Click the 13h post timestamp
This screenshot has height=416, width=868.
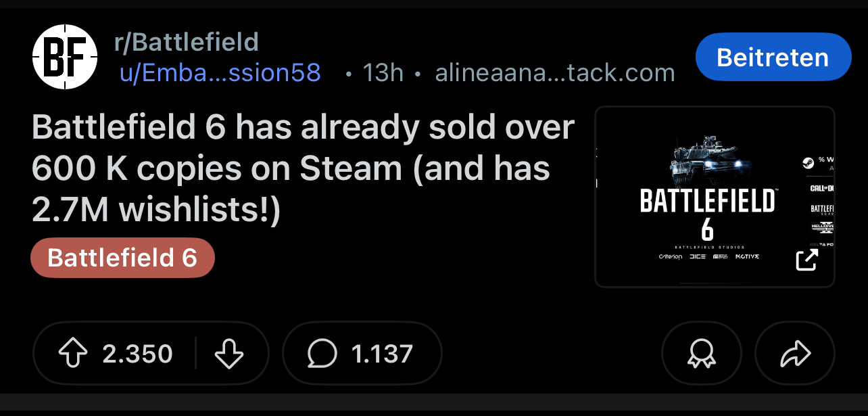click(x=383, y=72)
